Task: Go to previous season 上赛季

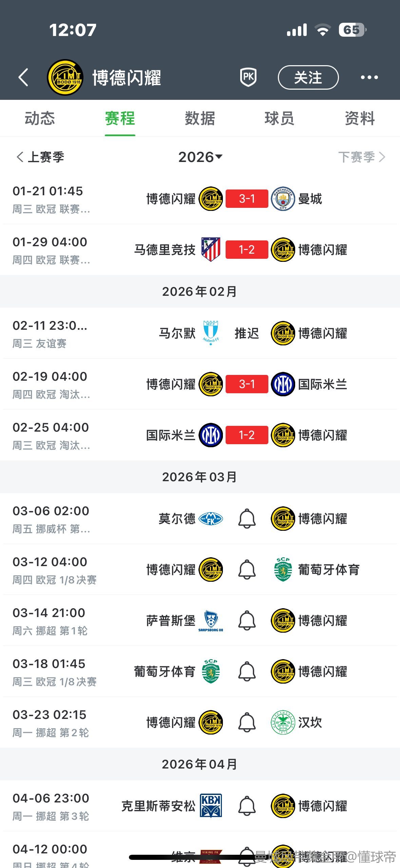Action: coord(40,157)
